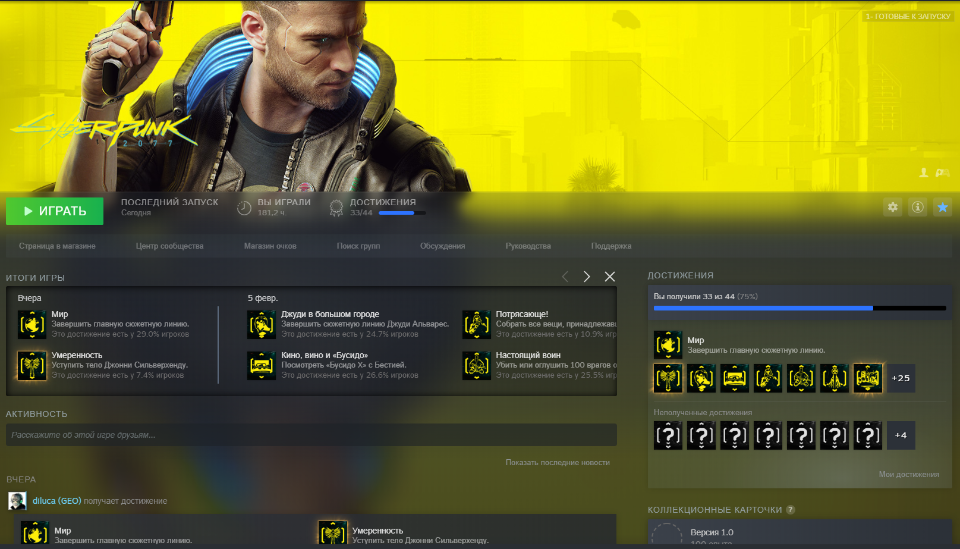Open Магазин очков tab
Screen dimensions: 960x549
coord(270,246)
